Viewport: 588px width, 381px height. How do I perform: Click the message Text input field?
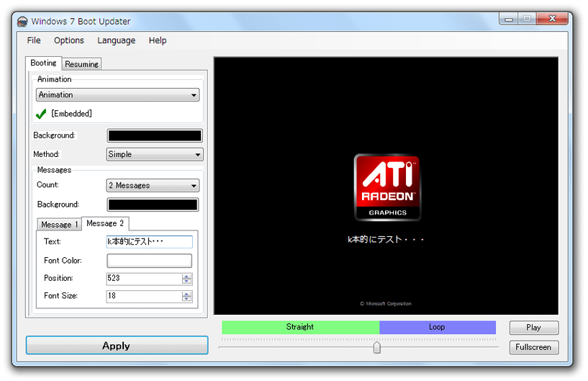pos(149,241)
